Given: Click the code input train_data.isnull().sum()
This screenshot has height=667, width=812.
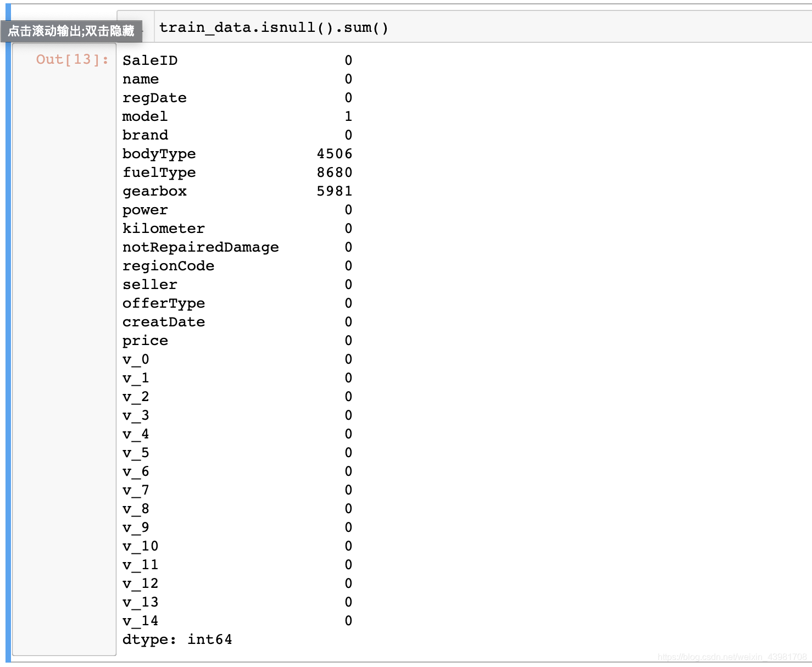Looking at the screenshot, I should 483,26.
